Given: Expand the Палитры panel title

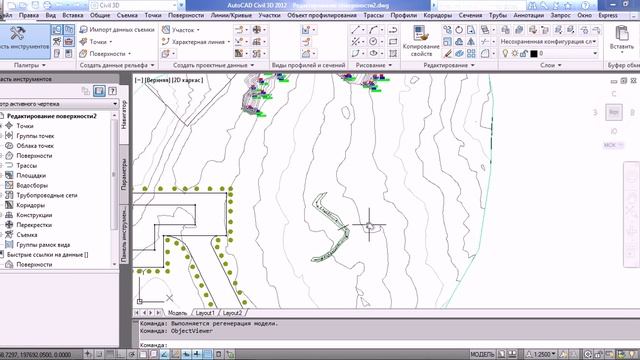Looking at the screenshot, I should (29, 65).
